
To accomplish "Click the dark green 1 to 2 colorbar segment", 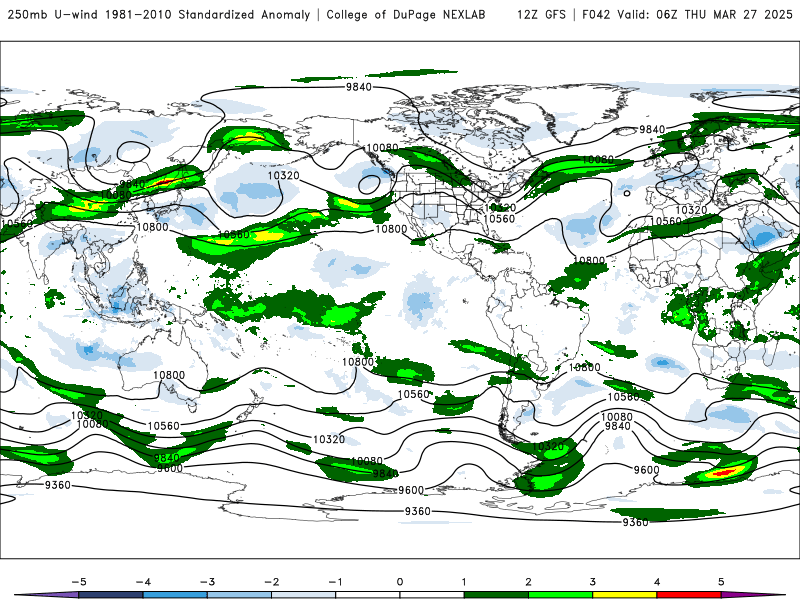I will 496,595.
